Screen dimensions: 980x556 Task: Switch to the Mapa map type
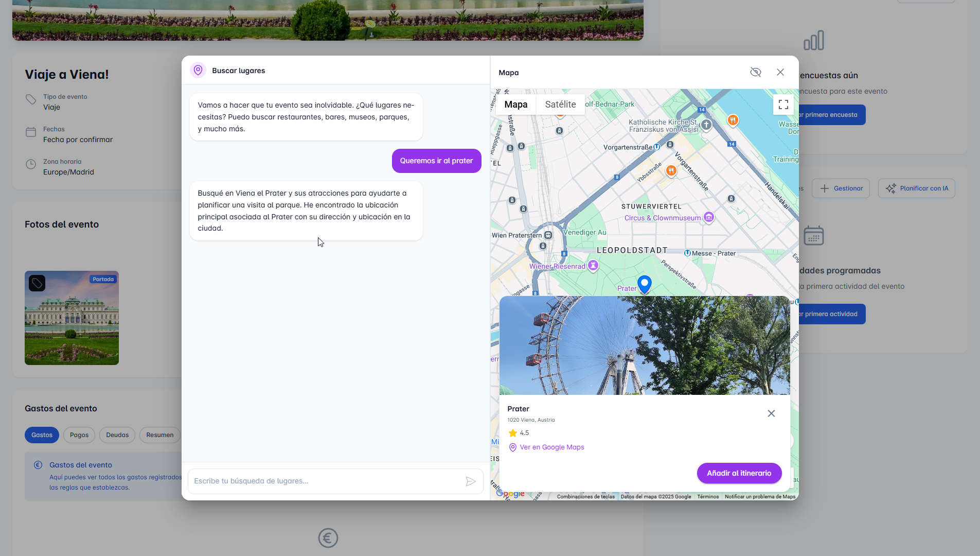pyautogui.click(x=515, y=105)
